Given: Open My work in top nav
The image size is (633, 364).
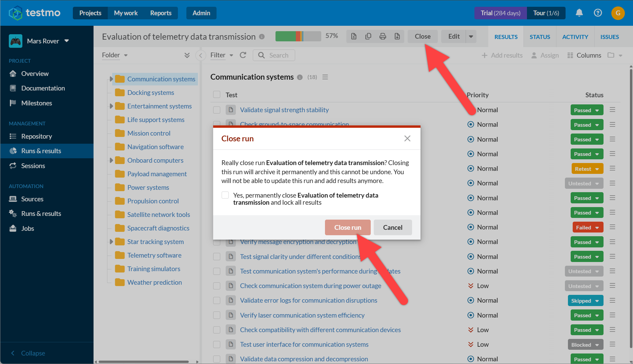Looking at the screenshot, I should pyautogui.click(x=126, y=13).
